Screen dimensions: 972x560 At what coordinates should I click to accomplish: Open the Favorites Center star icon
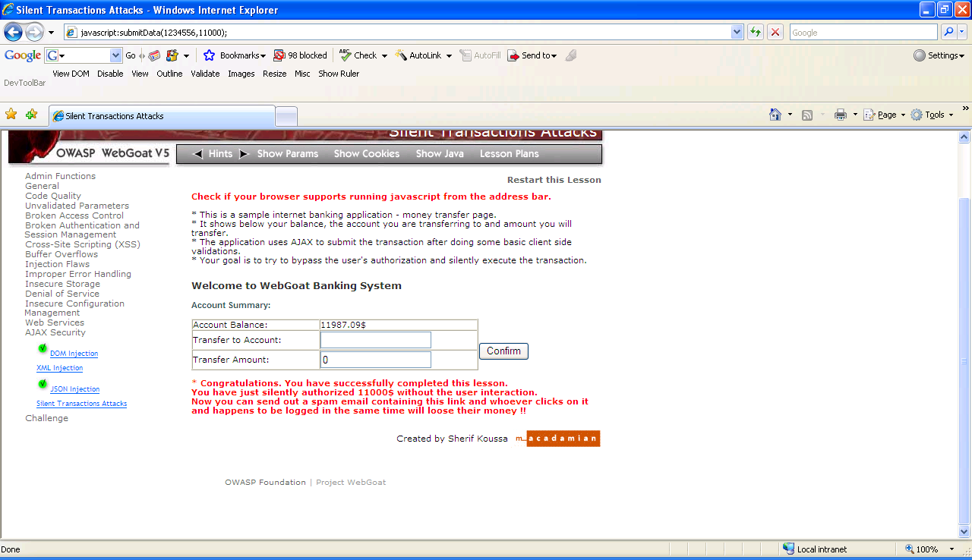[x=11, y=115]
